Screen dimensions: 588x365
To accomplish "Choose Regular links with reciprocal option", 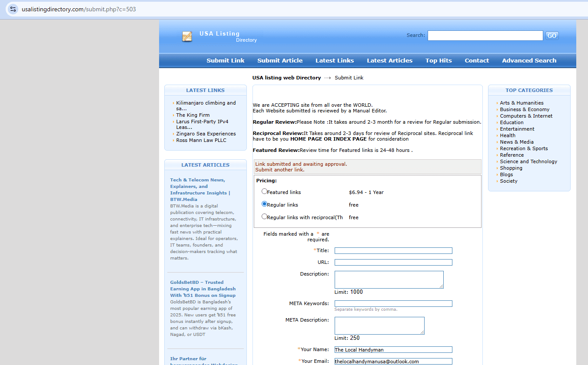I will pyautogui.click(x=264, y=217).
